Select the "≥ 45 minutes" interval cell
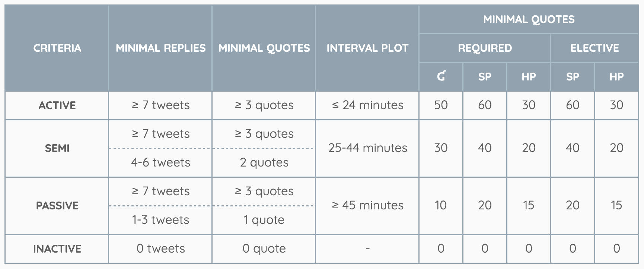Screen dimensions: 644x269 pos(367,206)
